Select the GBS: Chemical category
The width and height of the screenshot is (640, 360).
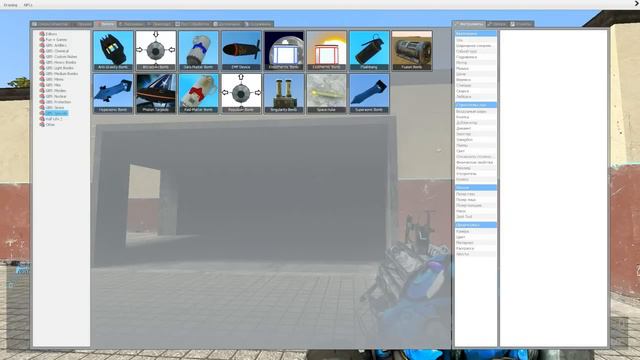(x=57, y=51)
